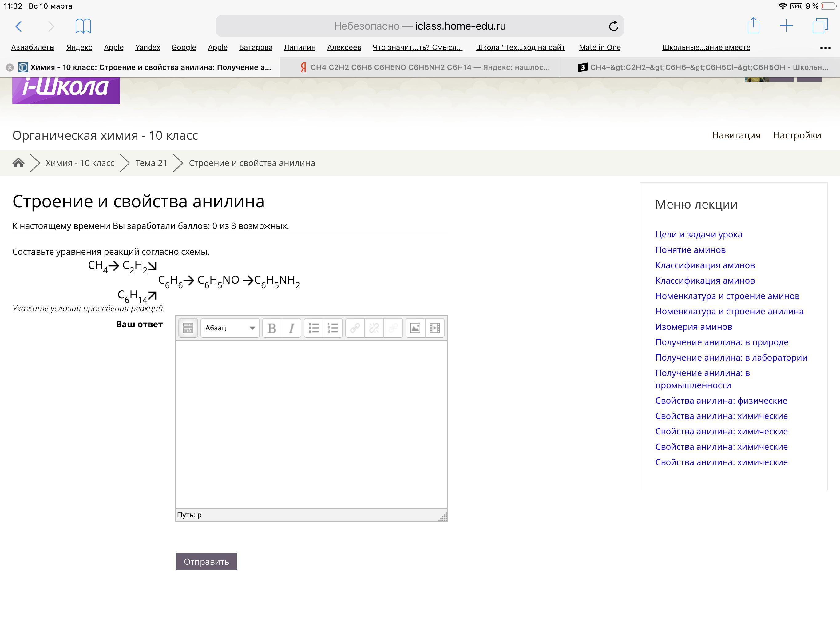840x630 pixels.
Task: Click the insert media icon
Action: (434, 328)
